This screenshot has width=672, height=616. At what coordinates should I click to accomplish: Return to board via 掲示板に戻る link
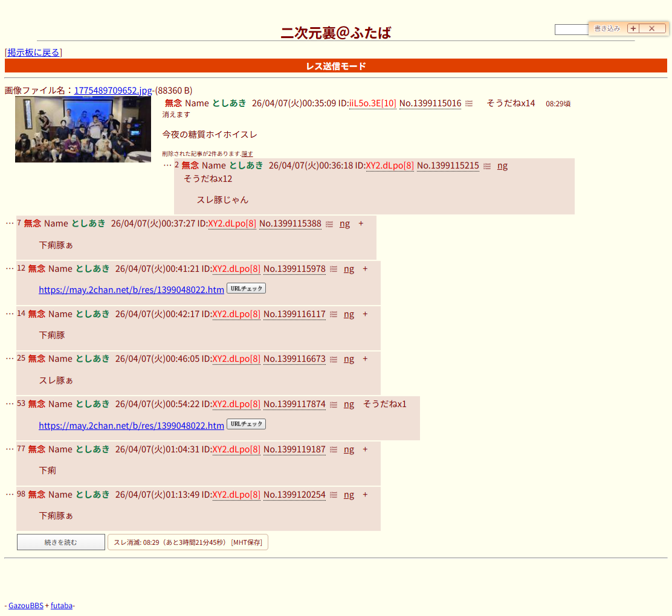point(33,53)
